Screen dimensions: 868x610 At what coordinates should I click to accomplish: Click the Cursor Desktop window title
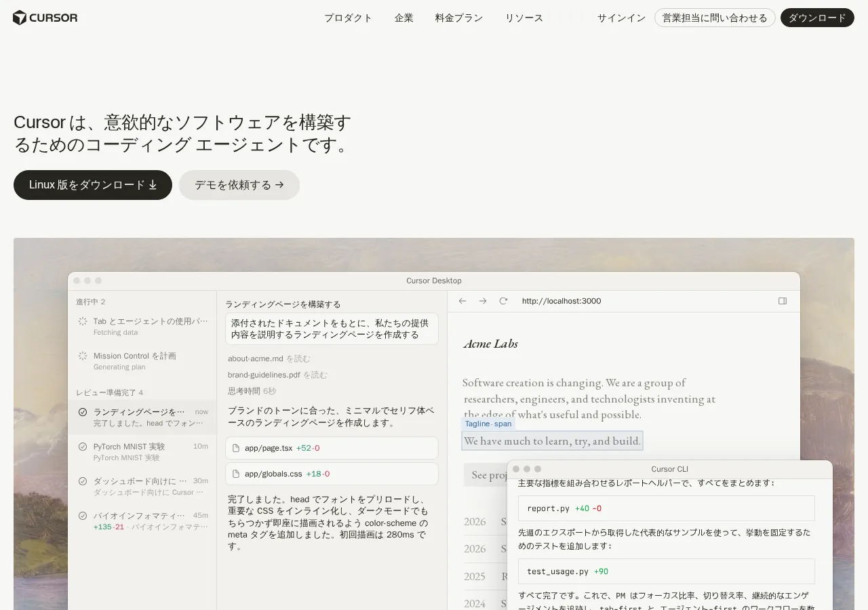(x=434, y=281)
